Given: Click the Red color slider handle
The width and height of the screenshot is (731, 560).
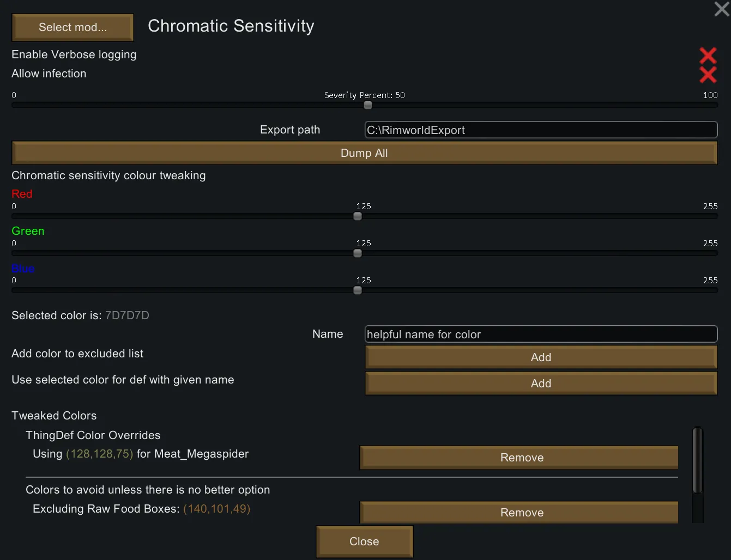Looking at the screenshot, I should pos(358,216).
